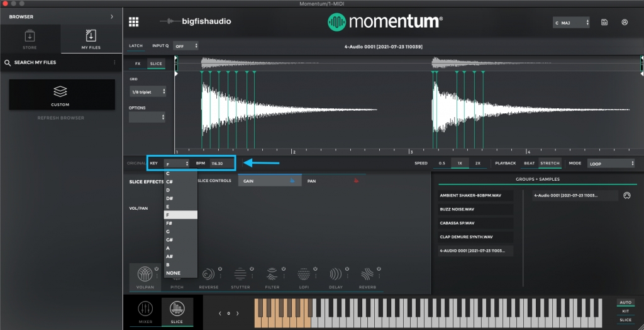
Task: Open the MODE dropdown showing LOOP
Action: pyautogui.click(x=611, y=163)
